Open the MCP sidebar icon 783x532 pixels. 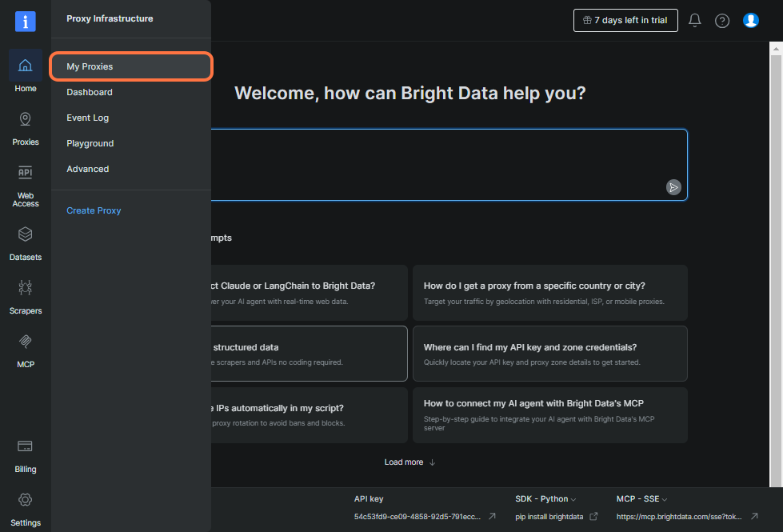click(25, 341)
